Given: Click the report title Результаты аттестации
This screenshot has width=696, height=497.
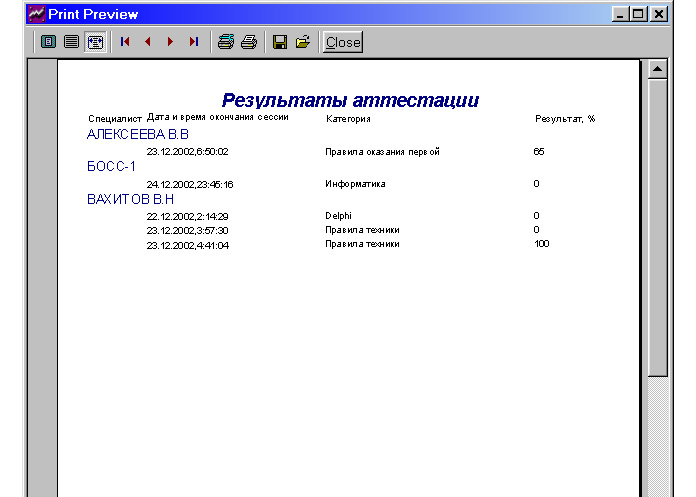Looking at the screenshot, I should pyautogui.click(x=350, y=101).
